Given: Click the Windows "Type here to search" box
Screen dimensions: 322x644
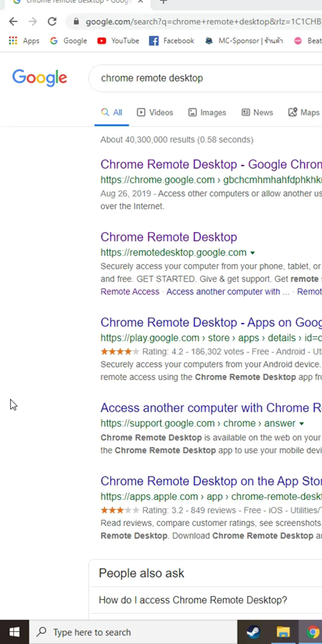Looking at the screenshot, I should [x=133, y=632].
